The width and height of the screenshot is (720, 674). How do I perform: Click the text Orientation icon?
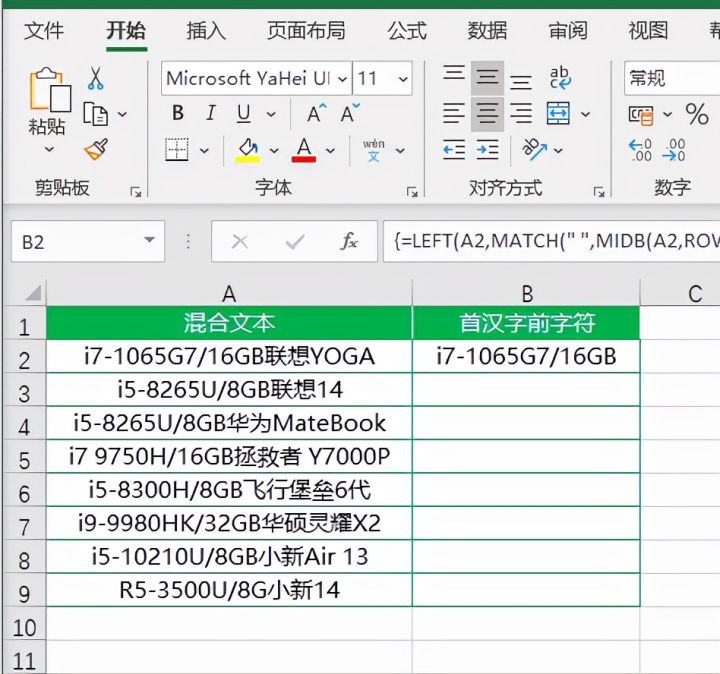534,149
